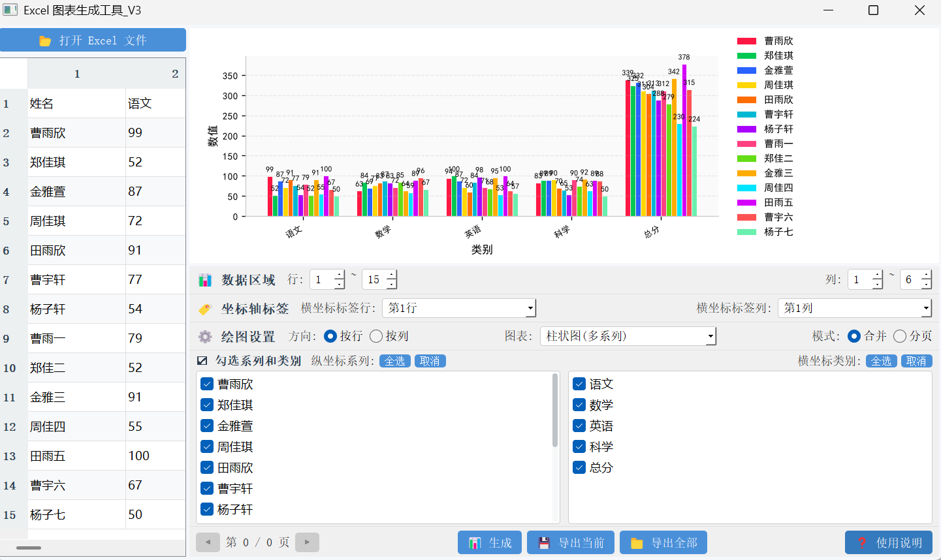Click 全选 for 横坐标类别
The image size is (941, 560).
click(x=882, y=361)
